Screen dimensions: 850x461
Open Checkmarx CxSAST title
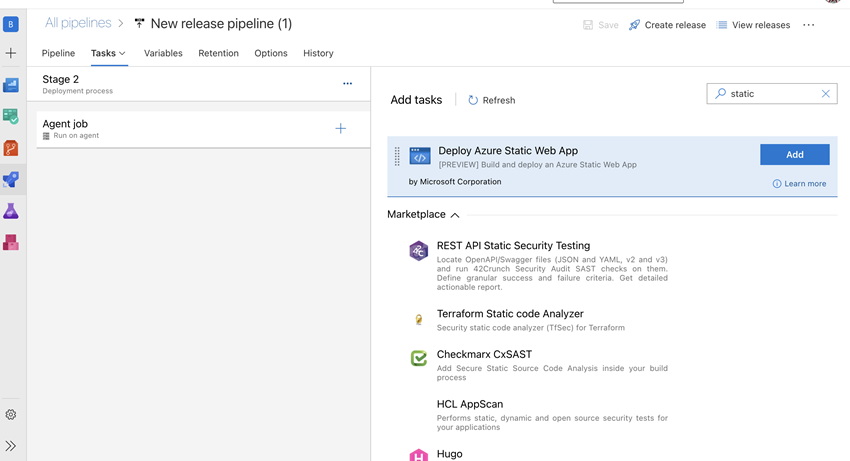[x=484, y=355]
